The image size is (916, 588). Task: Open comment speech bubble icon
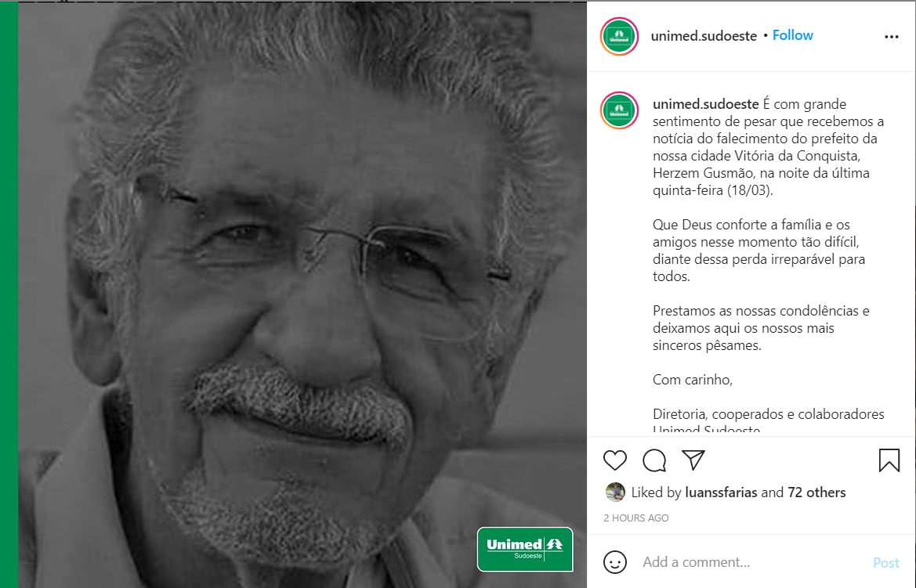(x=654, y=460)
